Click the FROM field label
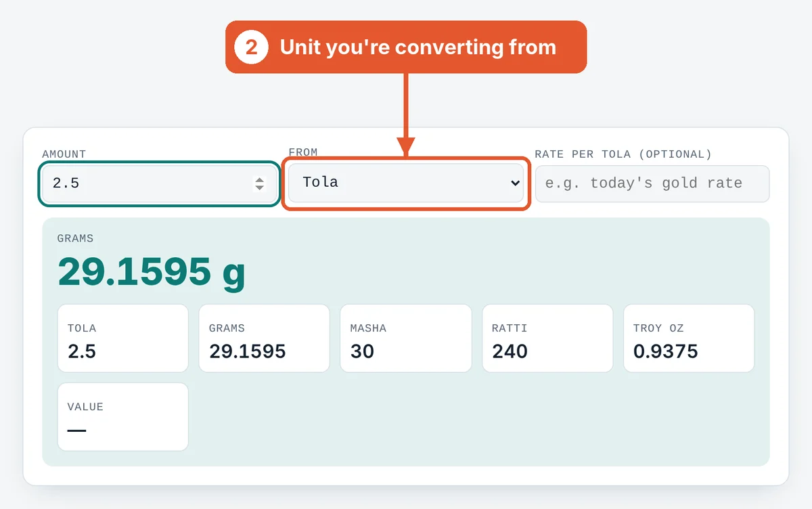Image resolution: width=812 pixels, height=509 pixels. coord(303,152)
